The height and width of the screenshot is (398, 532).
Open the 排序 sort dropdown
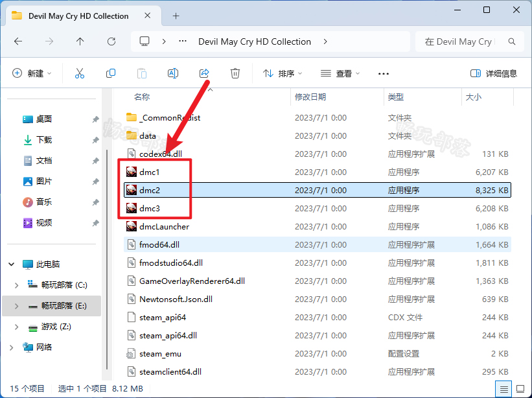(283, 73)
